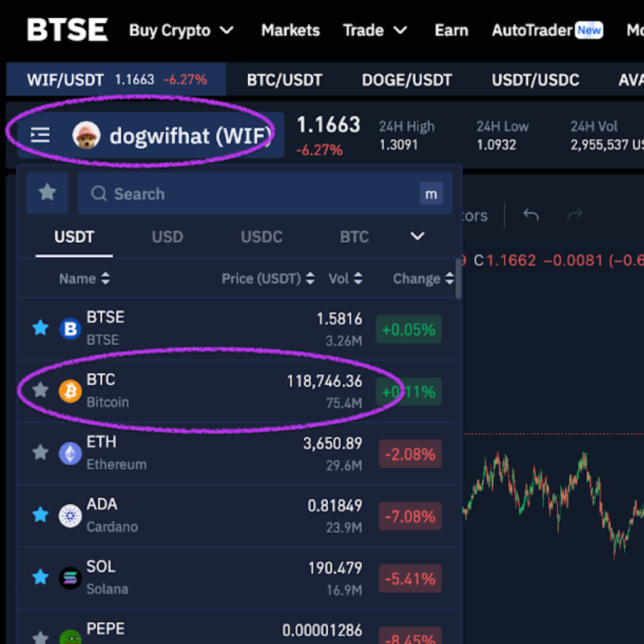Toggle favorite star for BTC
644x644 pixels.
point(40,391)
